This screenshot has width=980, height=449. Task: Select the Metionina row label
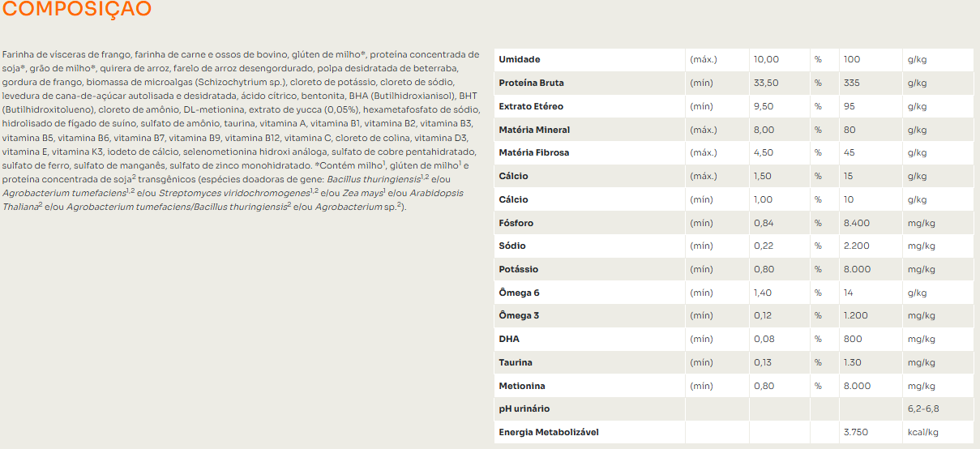(x=522, y=386)
